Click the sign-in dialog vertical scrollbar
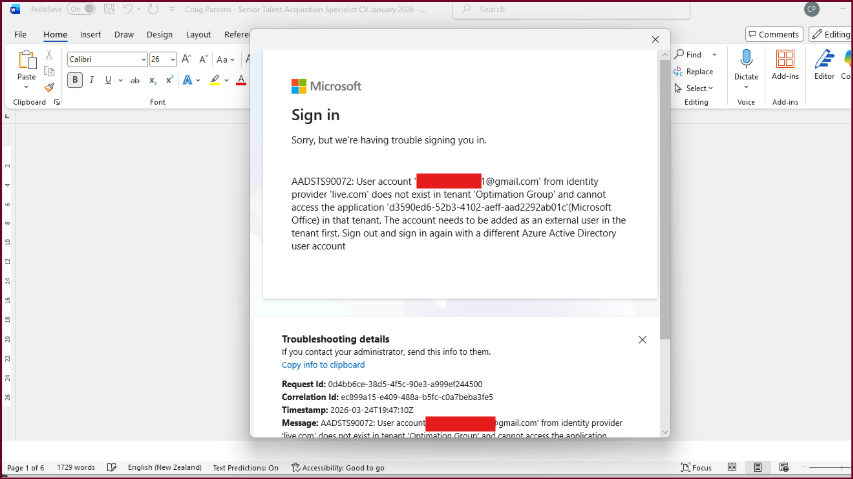The image size is (853, 479). click(665, 200)
